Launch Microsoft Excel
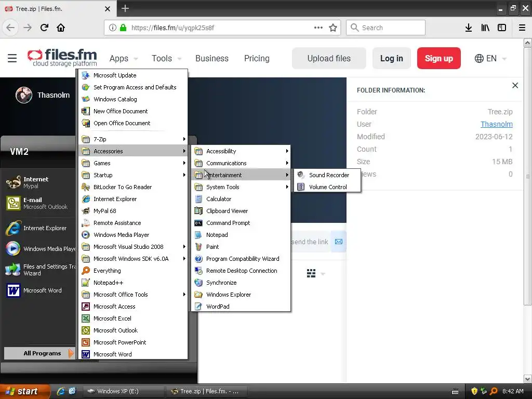 133,318
